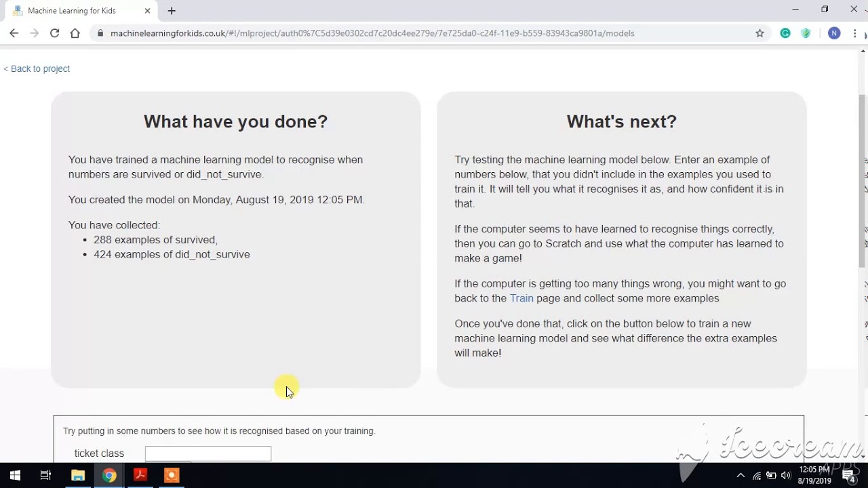Open the volume tray icon
This screenshot has height=488, width=868.
point(787,476)
